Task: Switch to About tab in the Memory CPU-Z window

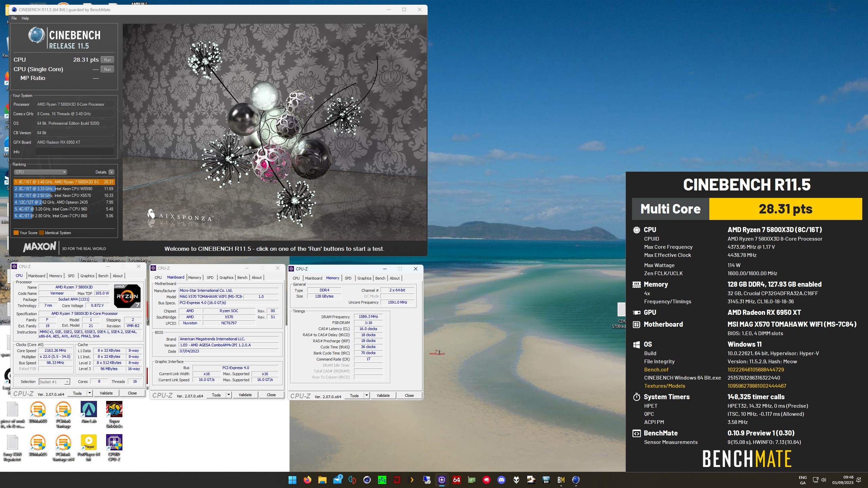Action: pyautogui.click(x=395, y=278)
